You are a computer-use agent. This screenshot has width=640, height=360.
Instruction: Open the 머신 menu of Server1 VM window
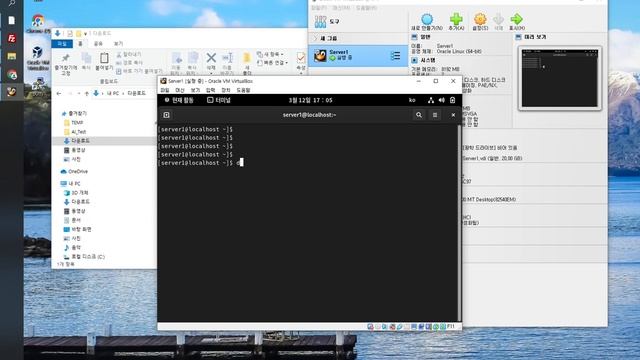click(x=180, y=90)
